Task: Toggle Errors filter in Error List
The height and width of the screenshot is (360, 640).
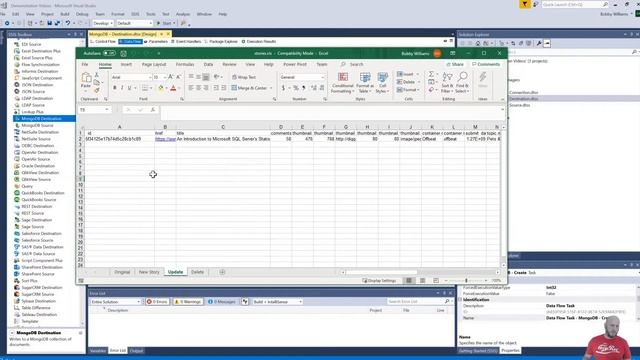Action: point(157,302)
